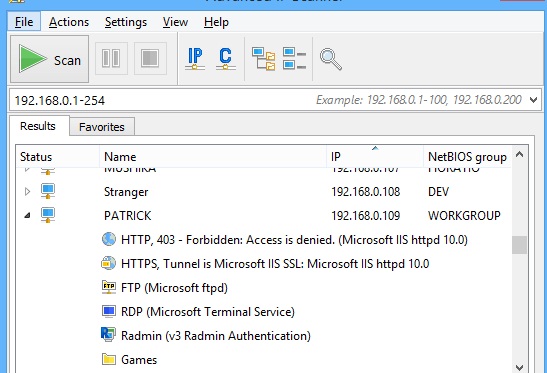Open the Settings menu
Screen dimensions: 547x373
[x=126, y=22]
